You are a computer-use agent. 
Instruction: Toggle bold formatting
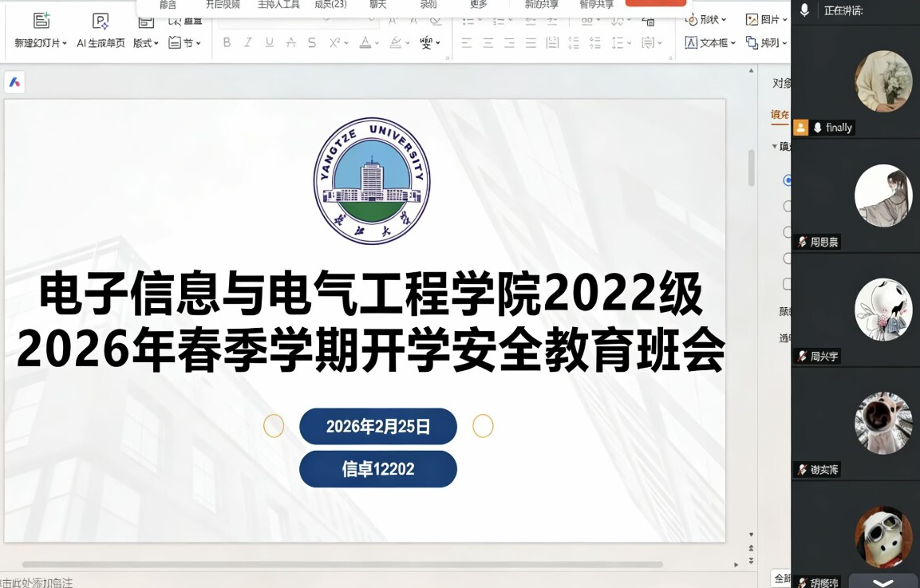coord(227,43)
